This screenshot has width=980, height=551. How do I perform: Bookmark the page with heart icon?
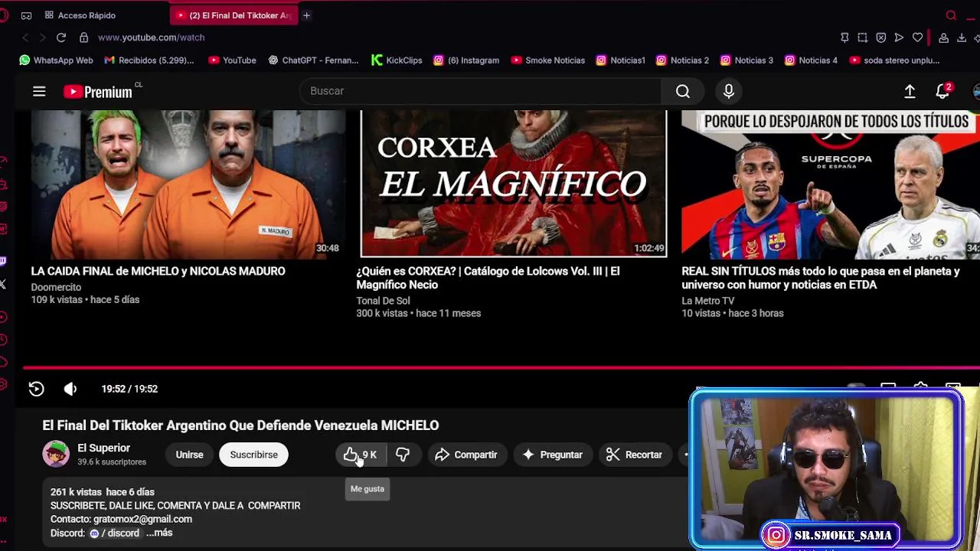click(x=917, y=37)
